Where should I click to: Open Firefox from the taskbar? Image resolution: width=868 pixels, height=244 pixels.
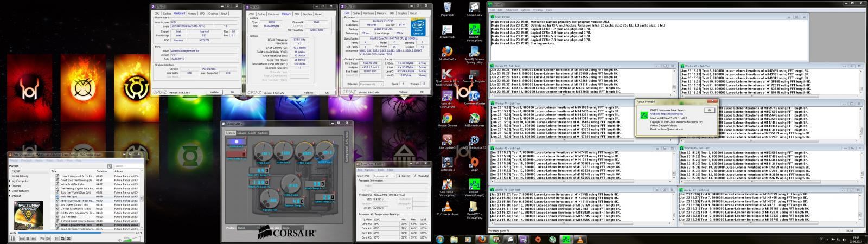[481, 239]
